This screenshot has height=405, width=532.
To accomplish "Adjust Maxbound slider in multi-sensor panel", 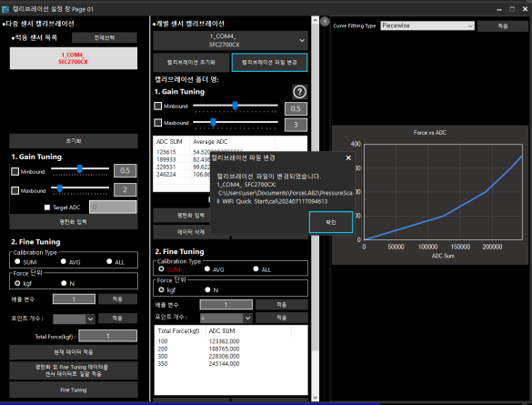I will pos(60,188).
